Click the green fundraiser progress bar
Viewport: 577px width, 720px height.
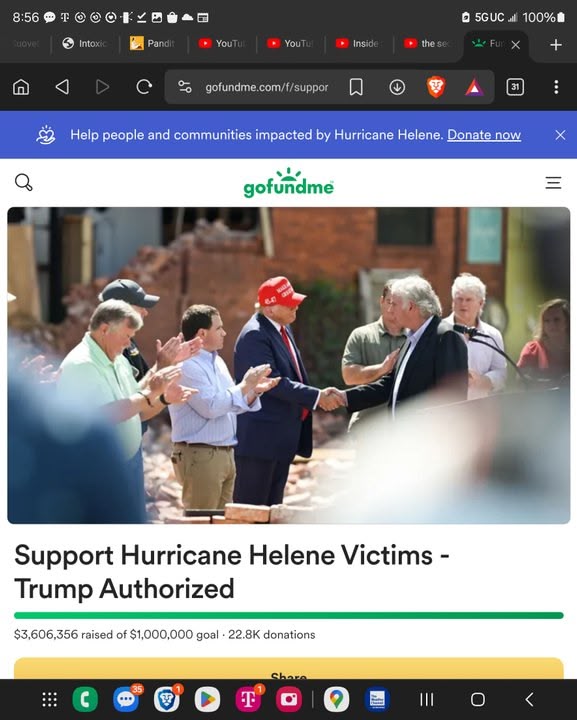(289, 615)
